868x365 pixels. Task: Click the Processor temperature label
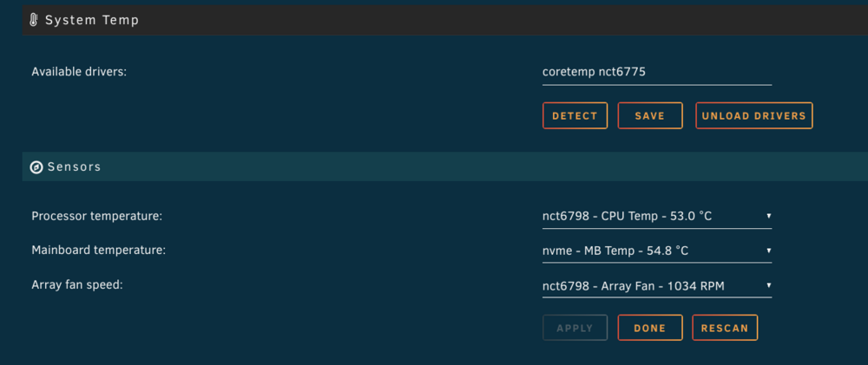[x=97, y=216]
